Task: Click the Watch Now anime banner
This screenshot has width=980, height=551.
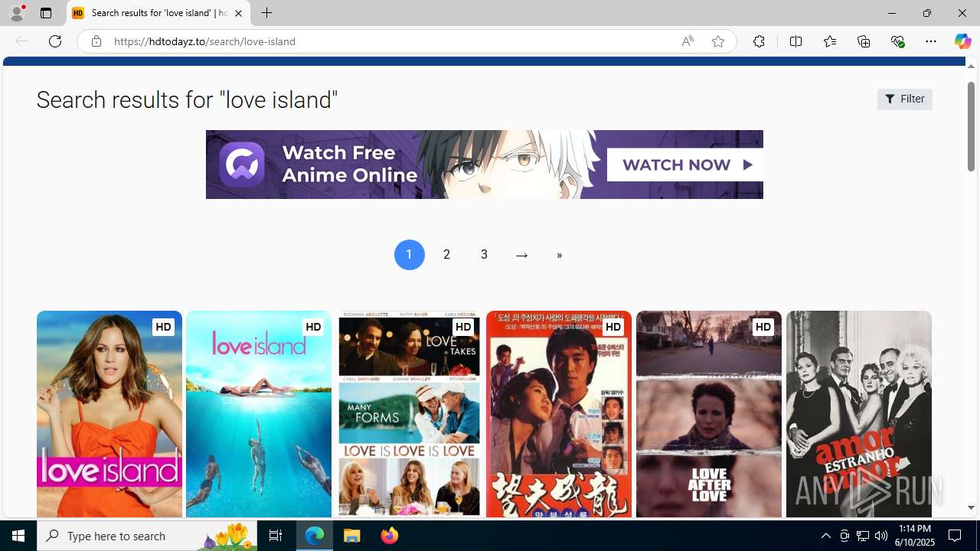Action: click(484, 165)
